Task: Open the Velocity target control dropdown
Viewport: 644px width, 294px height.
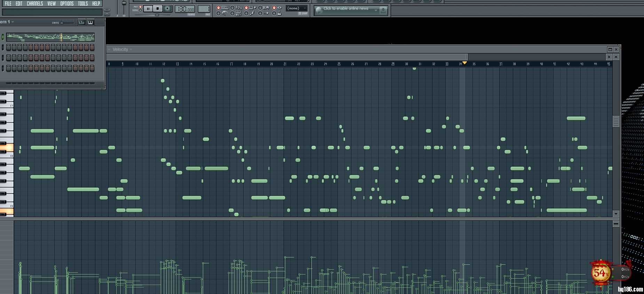Action: 122,49
